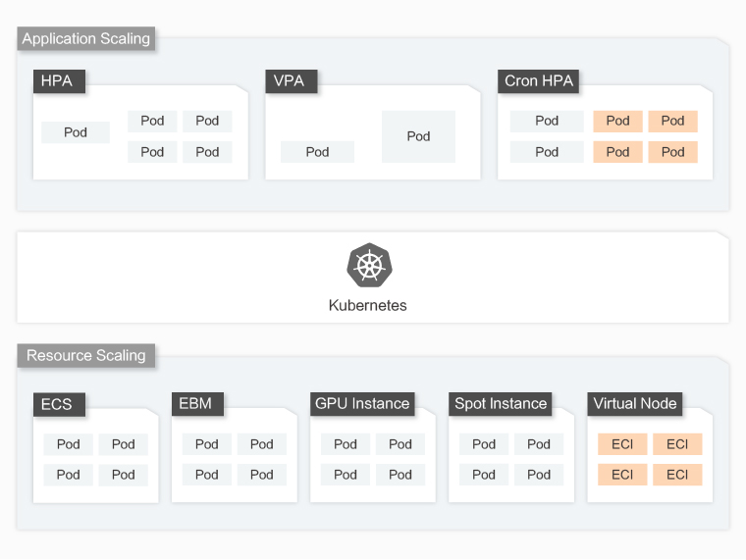746x560 pixels.
Task: Click the Kubernetes text label
Action: coord(368,305)
